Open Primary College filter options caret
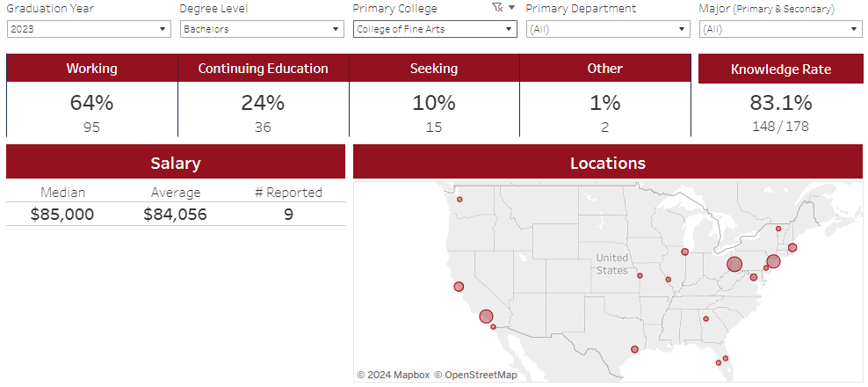 coord(511,8)
